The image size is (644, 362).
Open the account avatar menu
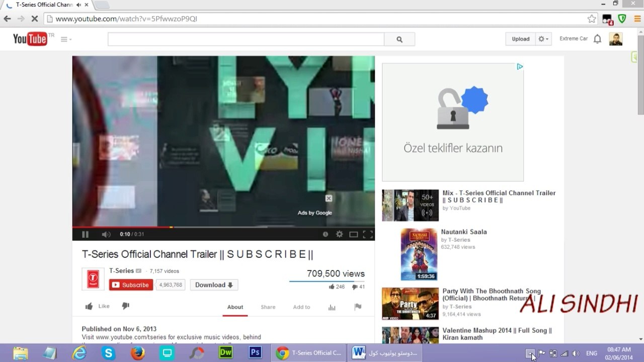tap(616, 39)
